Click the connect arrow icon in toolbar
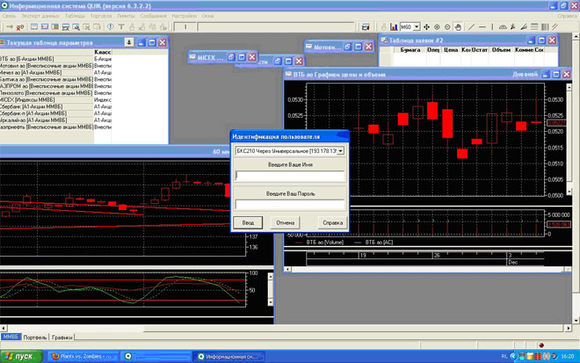The height and width of the screenshot is (363, 580). coord(10,27)
